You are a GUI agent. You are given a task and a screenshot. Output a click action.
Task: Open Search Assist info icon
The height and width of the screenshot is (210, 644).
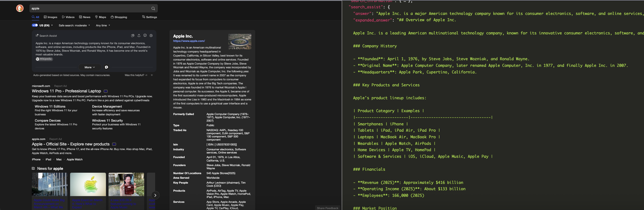point(145,36)
